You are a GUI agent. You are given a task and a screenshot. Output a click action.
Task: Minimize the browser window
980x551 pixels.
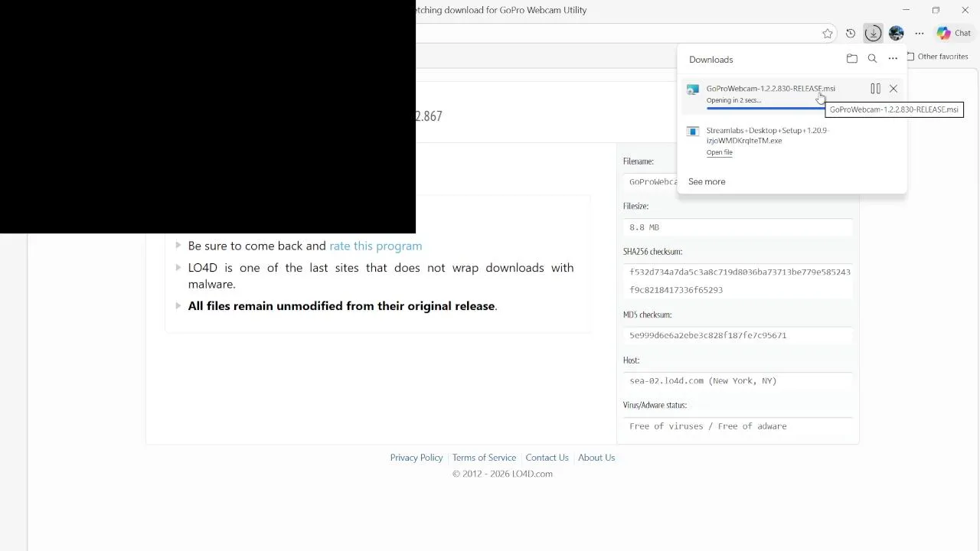(906, 10)
